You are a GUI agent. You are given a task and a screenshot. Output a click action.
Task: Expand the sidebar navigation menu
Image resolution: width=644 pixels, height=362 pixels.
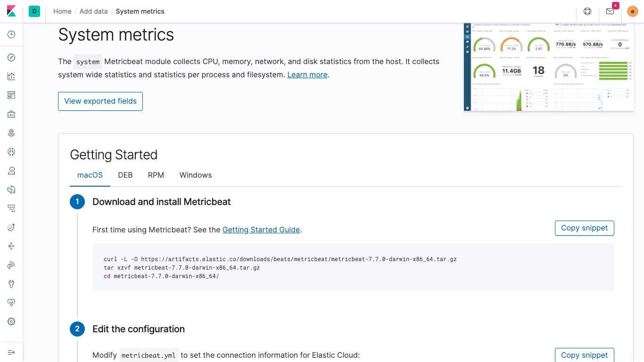click(x=11, y=352)
